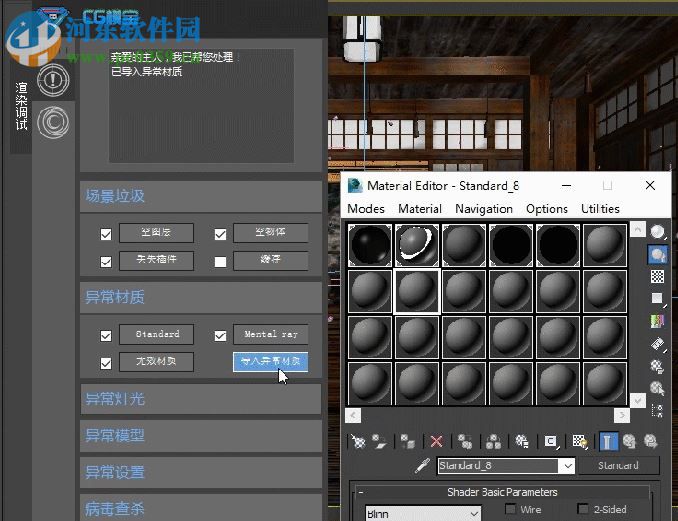Enable the 2-Sided checkbox
Screen dimensions: 678x521
(x=583, y=509)
